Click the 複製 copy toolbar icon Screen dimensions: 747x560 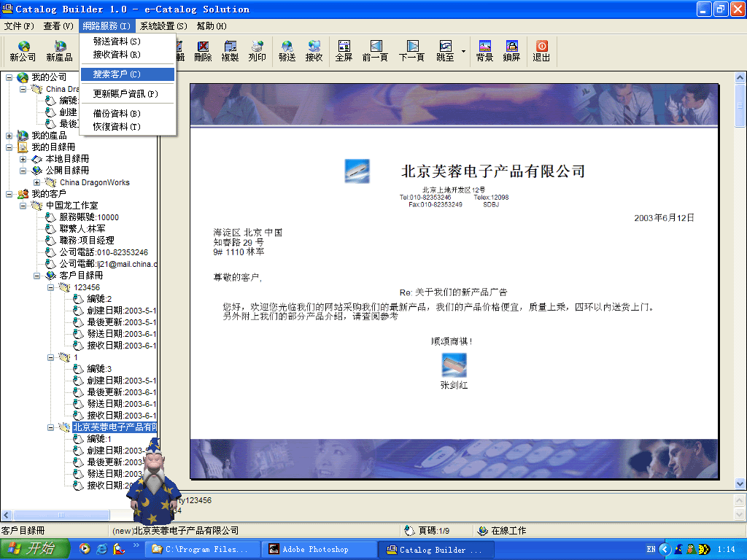coord(230,51)
